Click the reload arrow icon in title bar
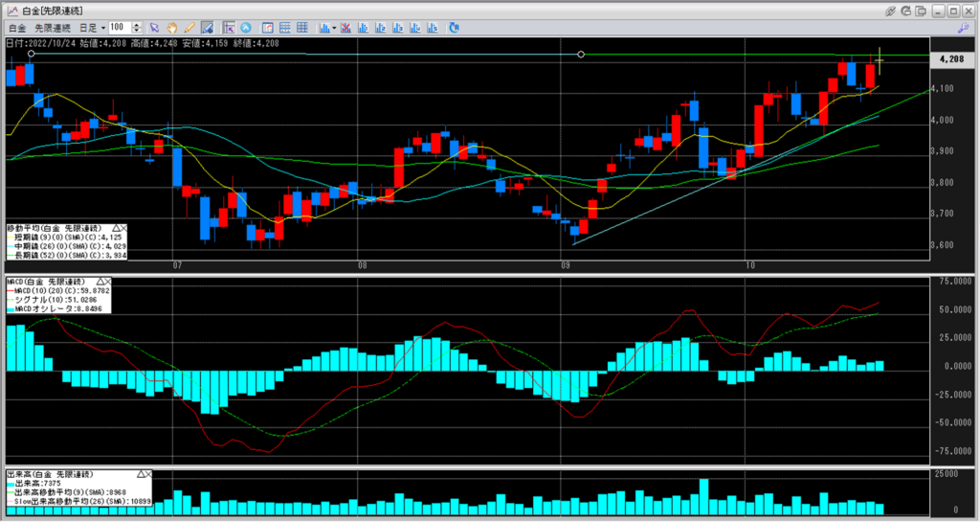The image size is (980, 522). 905,11
